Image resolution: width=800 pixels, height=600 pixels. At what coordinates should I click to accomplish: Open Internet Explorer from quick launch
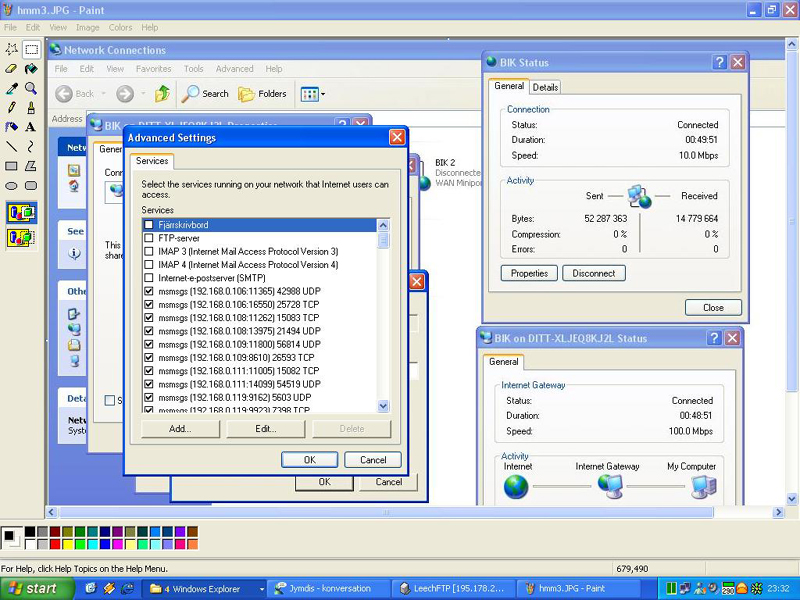tap(127, 588)
